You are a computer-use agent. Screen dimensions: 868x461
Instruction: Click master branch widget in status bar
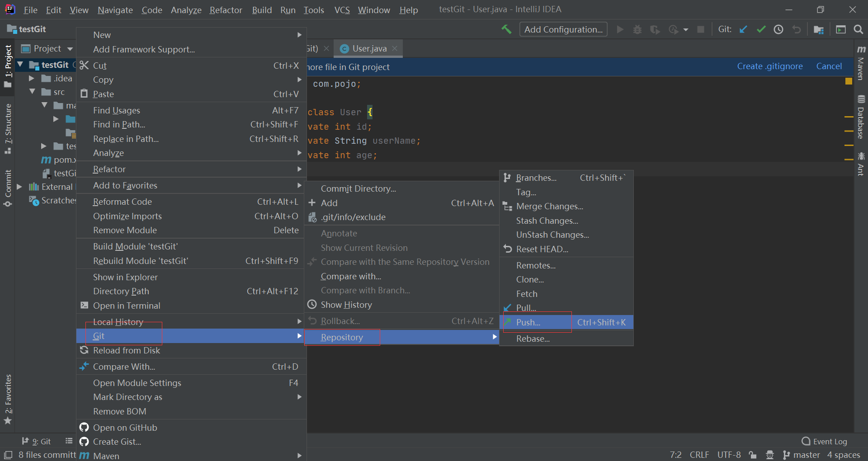[x=801, y=455]
